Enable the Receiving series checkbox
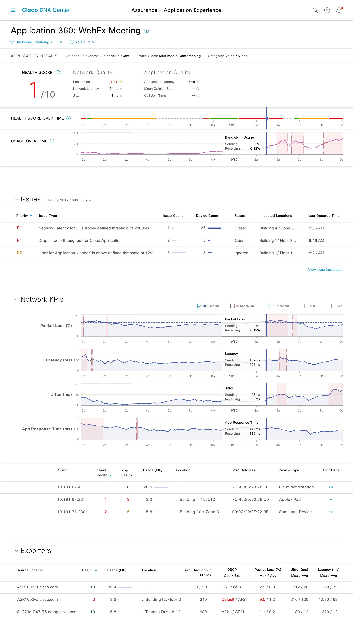The image size is (353, 644). pos(232,306)
